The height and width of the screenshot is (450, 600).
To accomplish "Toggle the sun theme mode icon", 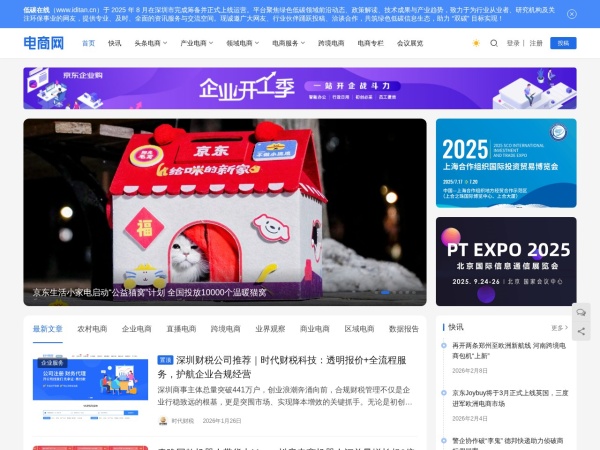I will 476,43.
